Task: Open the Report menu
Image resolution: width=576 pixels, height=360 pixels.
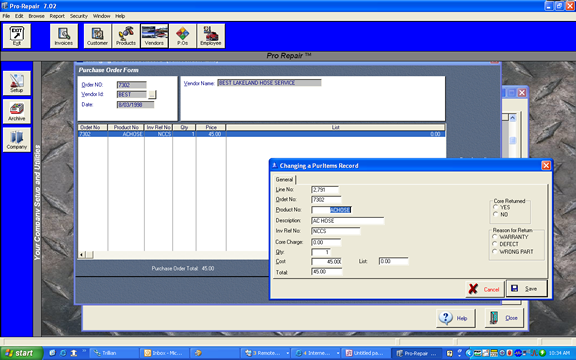Action: pyautogui.click(x=57, y=16)
